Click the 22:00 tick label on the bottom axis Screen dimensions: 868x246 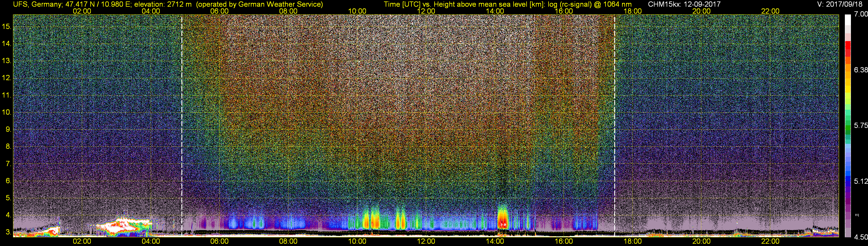click(770, 241)
